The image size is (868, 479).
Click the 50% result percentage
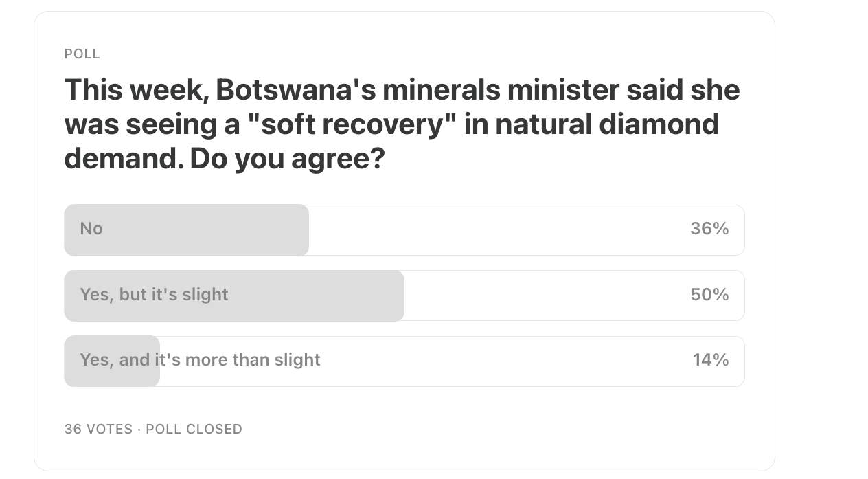coord(709,295)
